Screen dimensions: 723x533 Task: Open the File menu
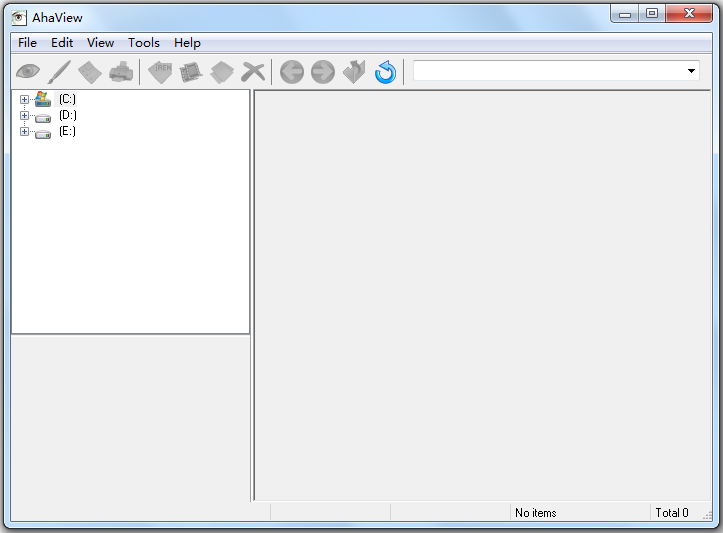tap(27, 43)
